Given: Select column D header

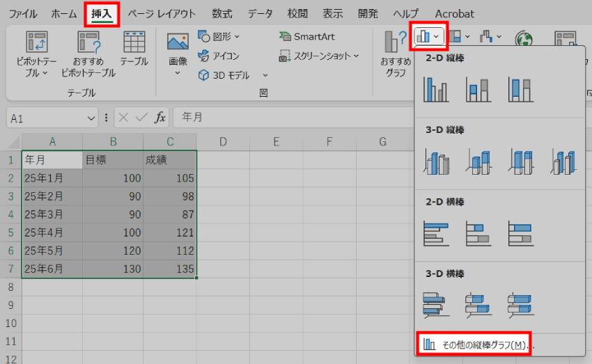Looking at the screenshot, I should tap(223, 142).
